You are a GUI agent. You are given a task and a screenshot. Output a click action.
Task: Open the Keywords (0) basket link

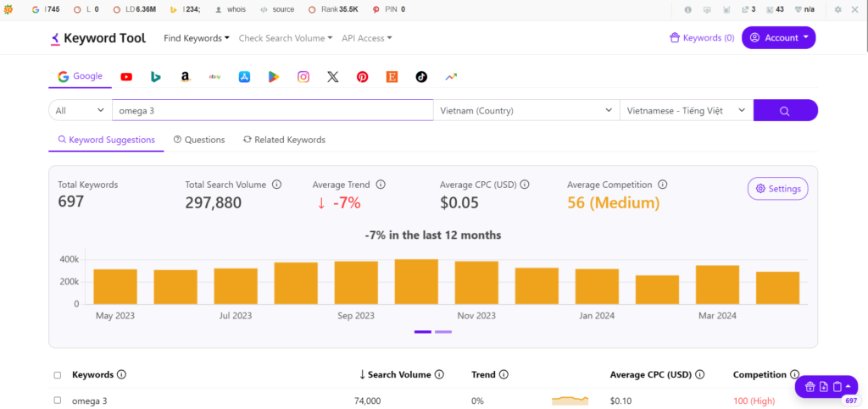coord(702,37)
